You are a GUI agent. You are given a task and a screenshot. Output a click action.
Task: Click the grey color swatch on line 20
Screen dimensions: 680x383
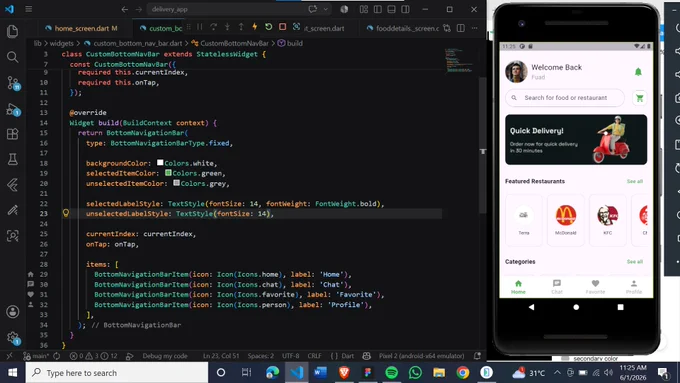pos(177,183)
